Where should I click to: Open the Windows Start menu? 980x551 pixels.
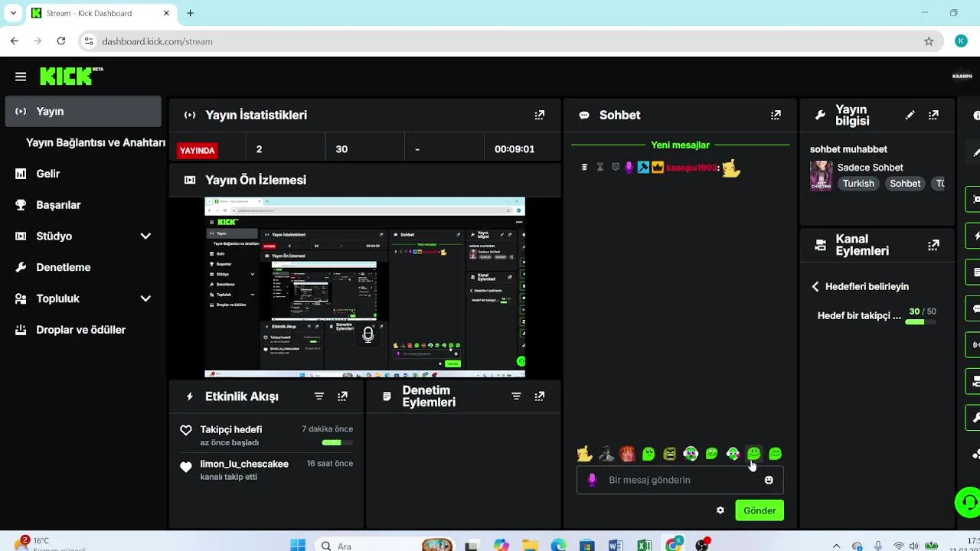click(298, 546)
